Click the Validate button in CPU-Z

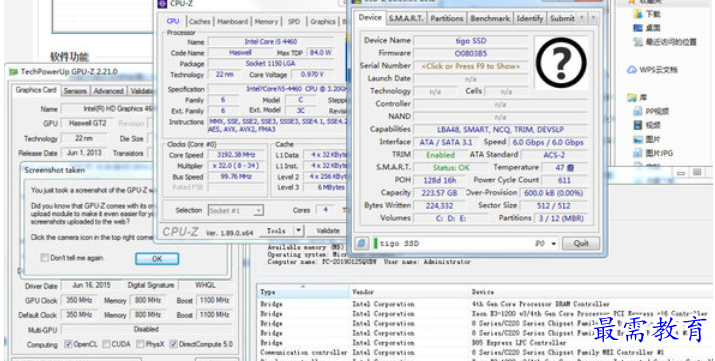[328, 231]
